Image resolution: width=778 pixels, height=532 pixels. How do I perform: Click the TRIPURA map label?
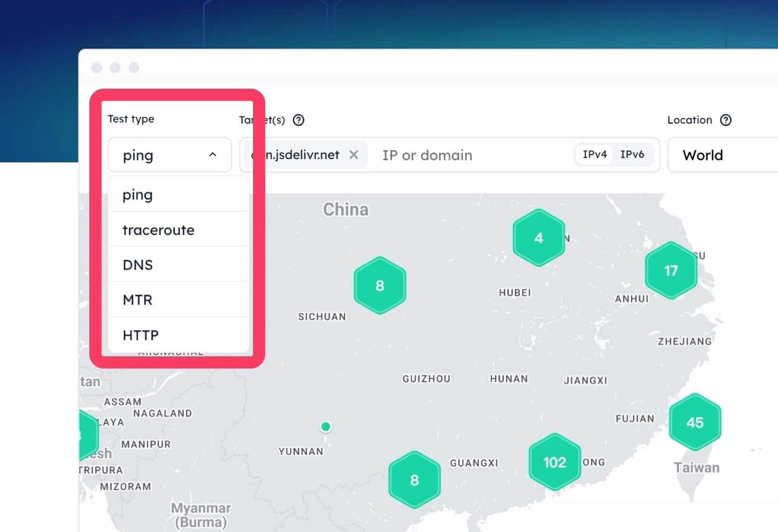pos(102,470)
